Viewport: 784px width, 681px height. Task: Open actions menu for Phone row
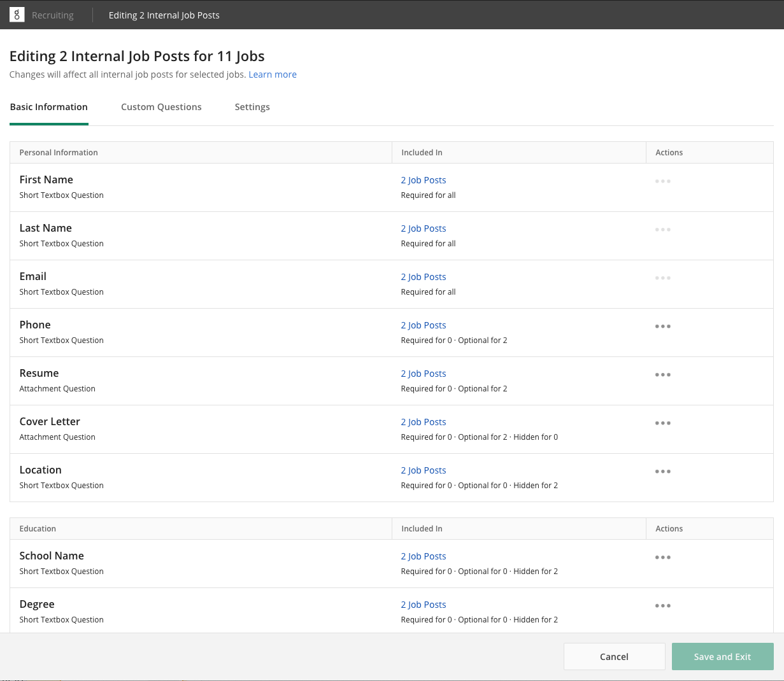tap(662, 326)
